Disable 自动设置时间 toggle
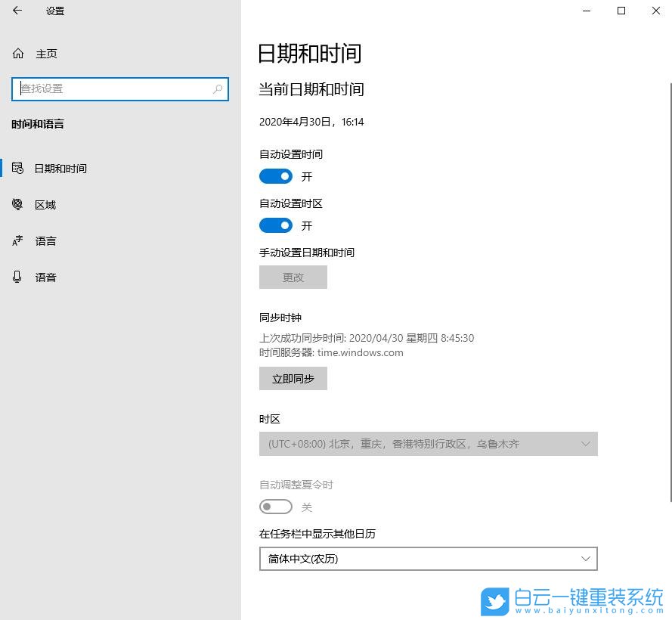 pyautogui.click(x=276, y=176)
